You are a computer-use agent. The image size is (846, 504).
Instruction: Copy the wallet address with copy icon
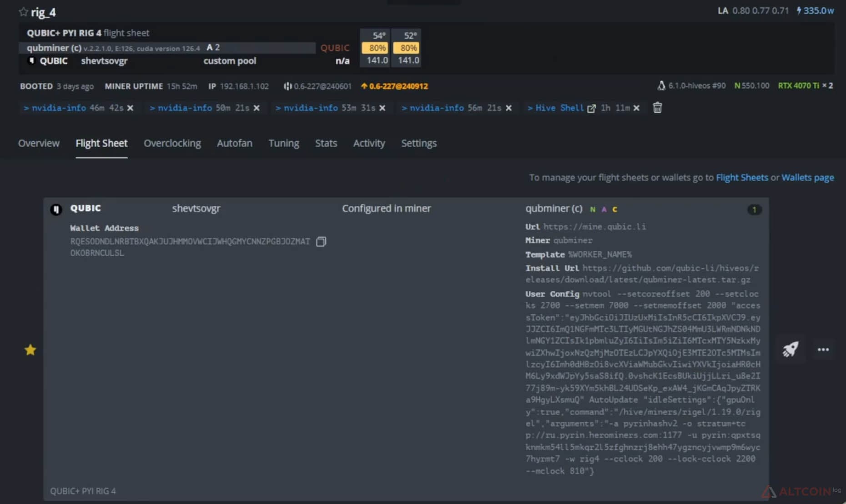pyautogui.click(x=321, y=242)
